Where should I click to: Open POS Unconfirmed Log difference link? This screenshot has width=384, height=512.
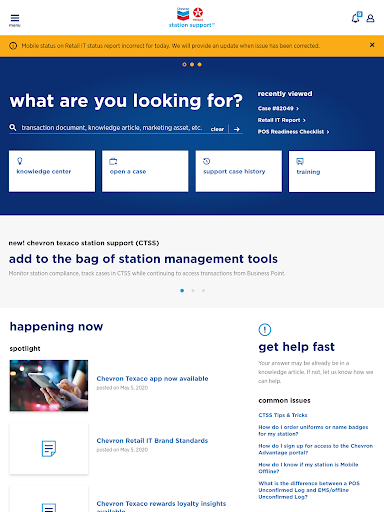tap(309, 490)
